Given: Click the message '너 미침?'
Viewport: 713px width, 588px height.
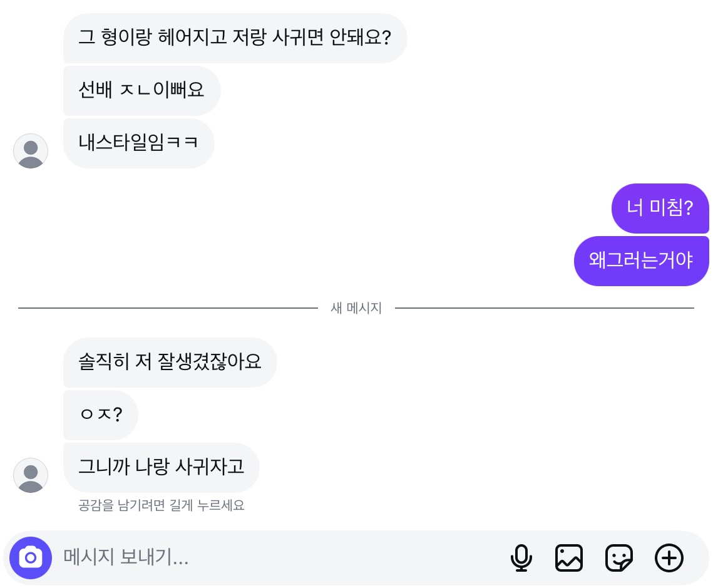Looking at the screenshot, I should [660, 208].
